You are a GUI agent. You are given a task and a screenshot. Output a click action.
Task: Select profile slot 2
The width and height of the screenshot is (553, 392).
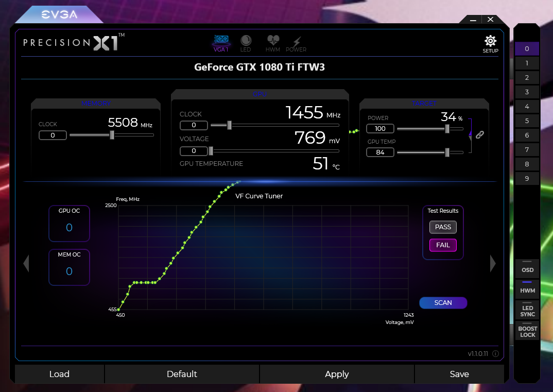click(x=527, y=78)
